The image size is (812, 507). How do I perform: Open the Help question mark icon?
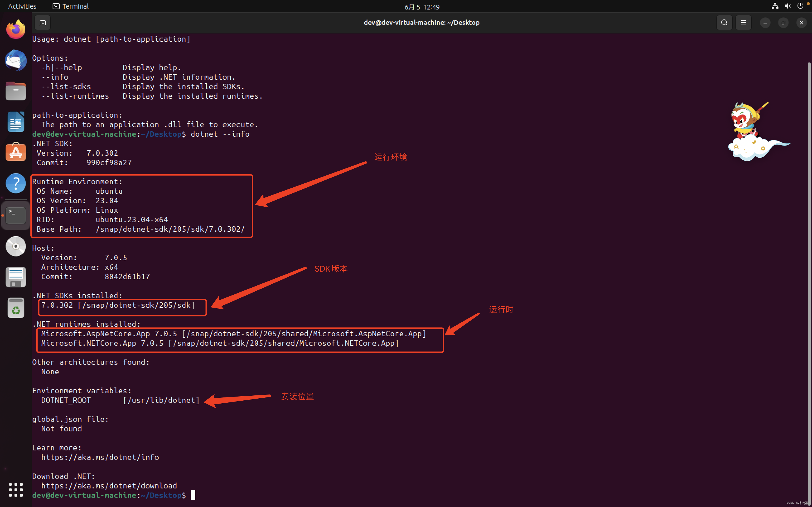pyautogui.click(x=15, y=183)
